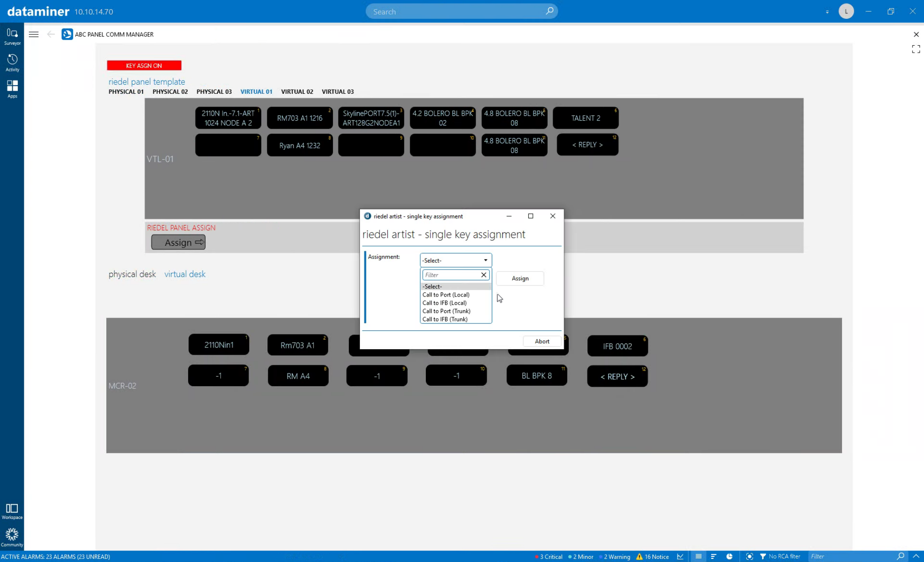The height and width of the screenshot is (562, 924).
Task: Open the Surveyor sidebar icon
Action: click(x=12, y=37)
